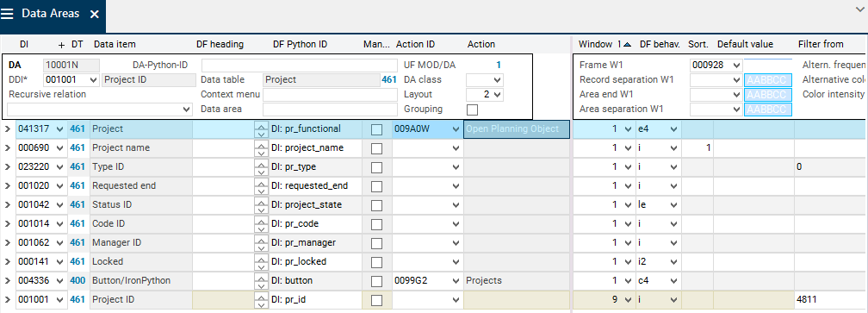Toggle the Grouping checkbox
The height and width of the screenshot is (313, 868).
coord(472,110)
